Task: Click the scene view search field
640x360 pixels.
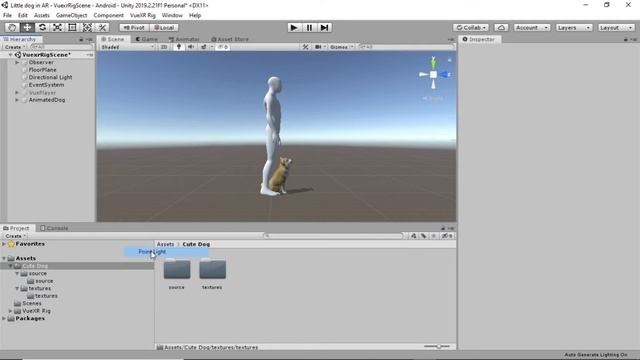Action: click(406, 47)
